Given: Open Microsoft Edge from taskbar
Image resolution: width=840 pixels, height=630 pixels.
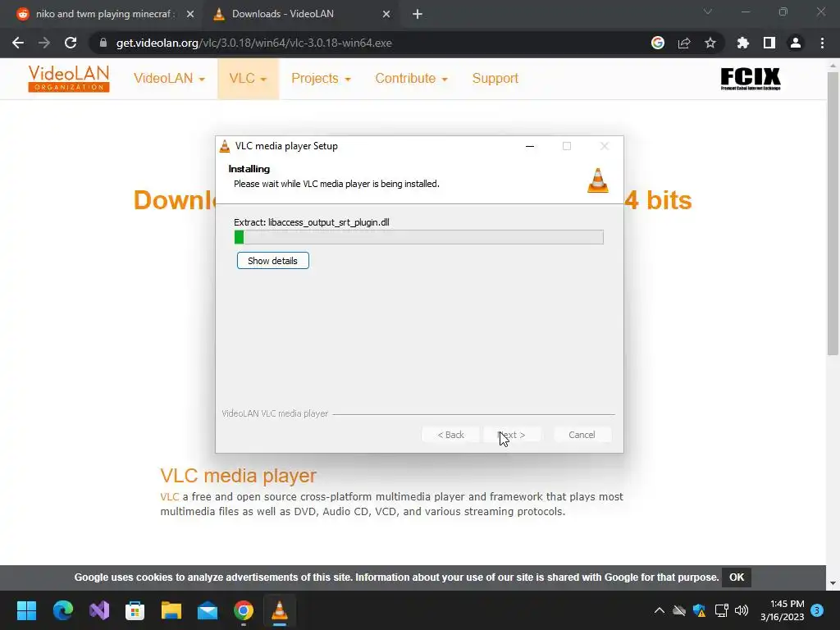Looking at the screenshot, I should pyautogui.click(x=62, y=610).
